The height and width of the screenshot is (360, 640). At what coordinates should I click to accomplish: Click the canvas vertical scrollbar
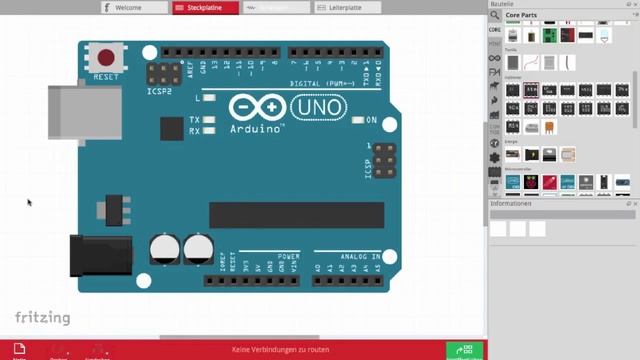(485, 174)
